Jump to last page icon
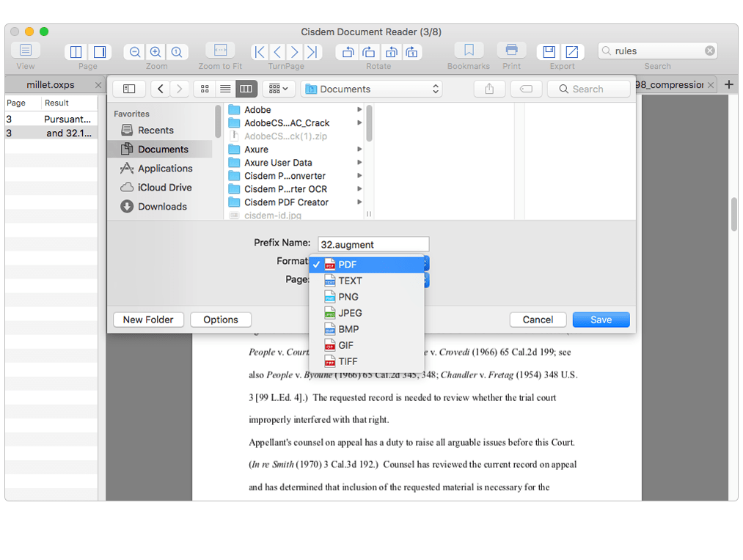Screen dimensions: 743x560 click(312, 51)
